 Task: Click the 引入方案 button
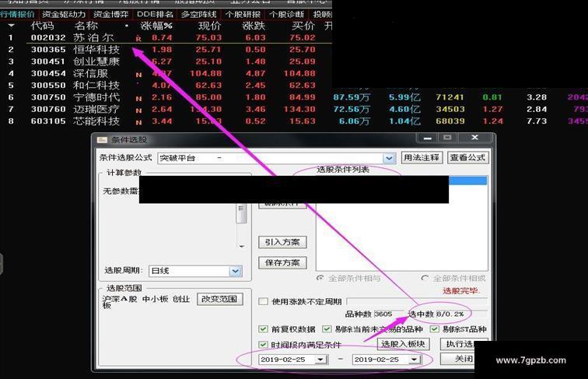click(282, 242)
